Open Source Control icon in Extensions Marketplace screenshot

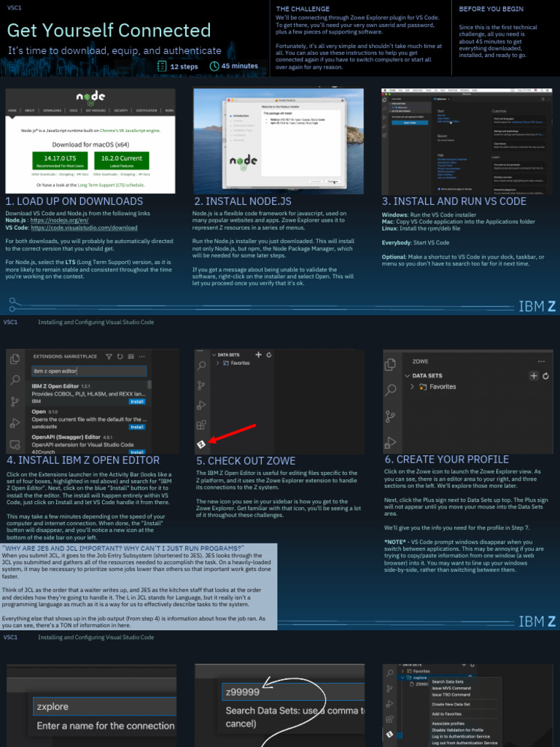point(15,402)
